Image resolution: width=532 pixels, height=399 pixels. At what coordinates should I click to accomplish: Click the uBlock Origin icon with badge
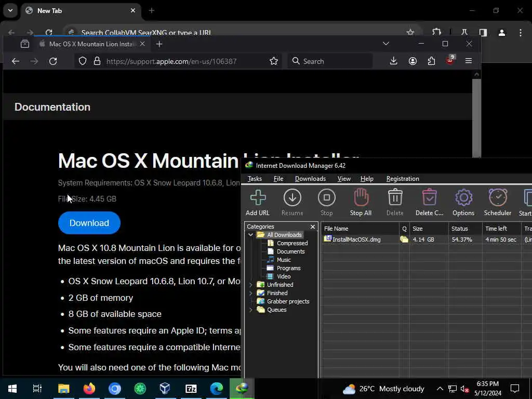[x=450, y=60]
